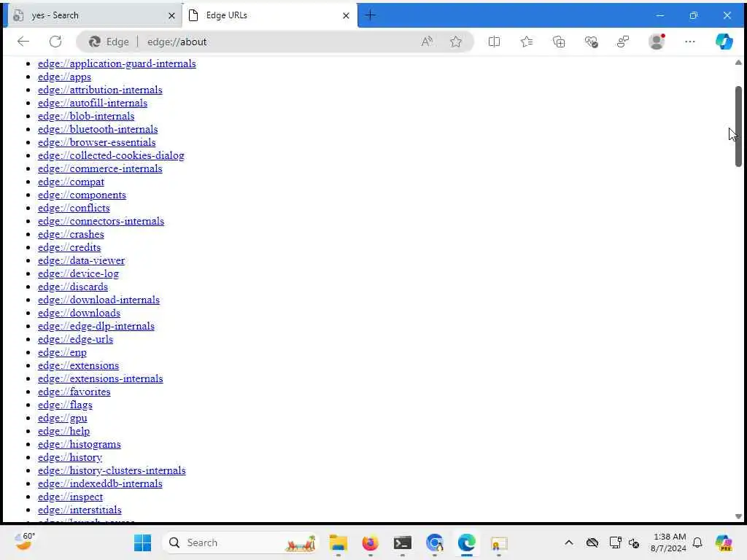Open edge://history-clusters-internals link

[x=112, y=471]
